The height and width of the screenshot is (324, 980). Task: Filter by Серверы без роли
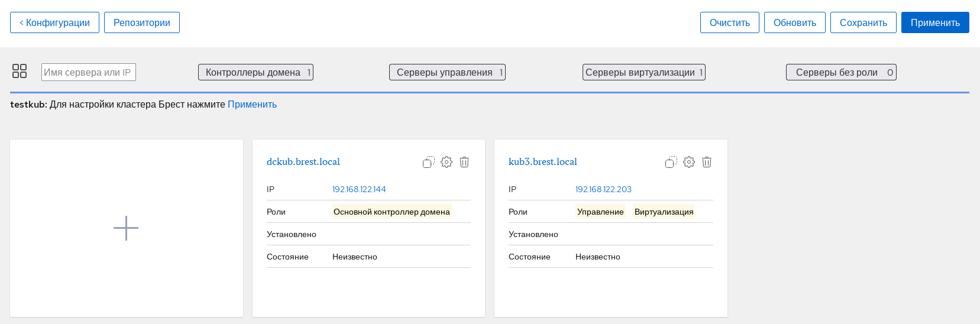click(840, 72)
